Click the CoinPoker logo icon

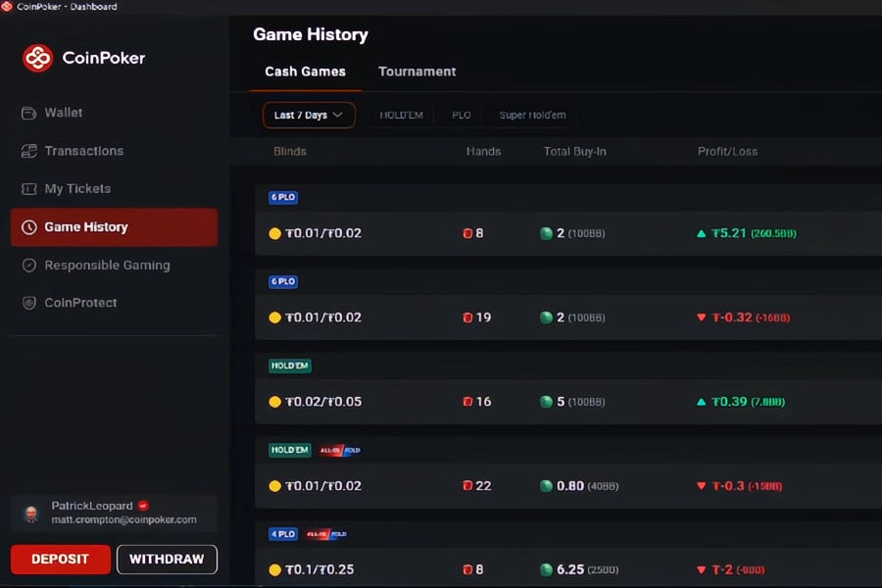[x=38, y=58]
